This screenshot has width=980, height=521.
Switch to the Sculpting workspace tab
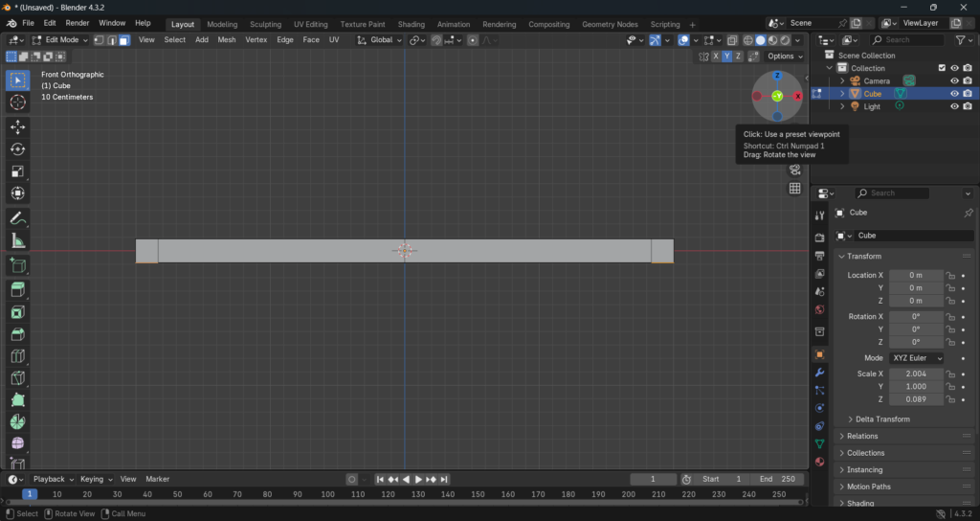click(265, 24)
